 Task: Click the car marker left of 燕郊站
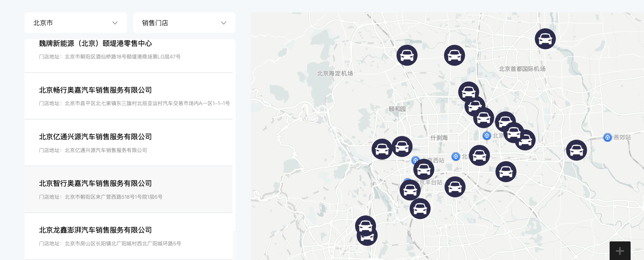576,150
